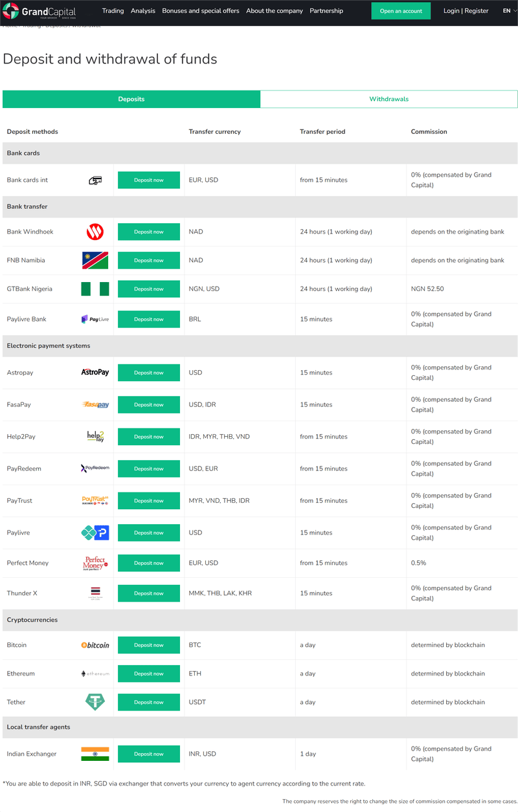The height and width of the screenshot is (812, 518).
Task: Click the Transfer currency column header
Action: [215, 131]
